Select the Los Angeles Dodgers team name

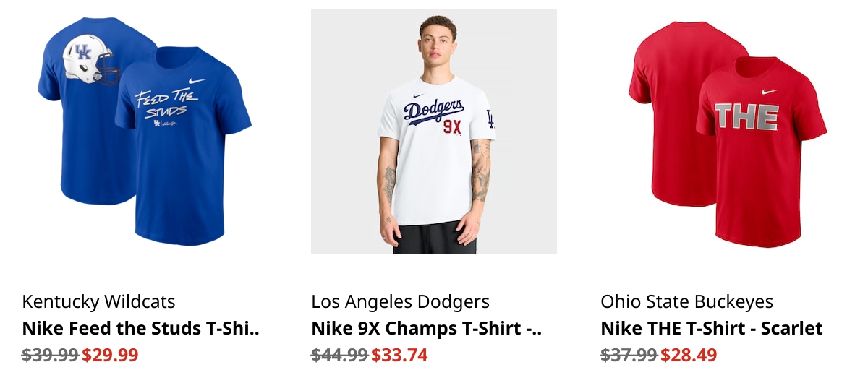pos(401,301)
